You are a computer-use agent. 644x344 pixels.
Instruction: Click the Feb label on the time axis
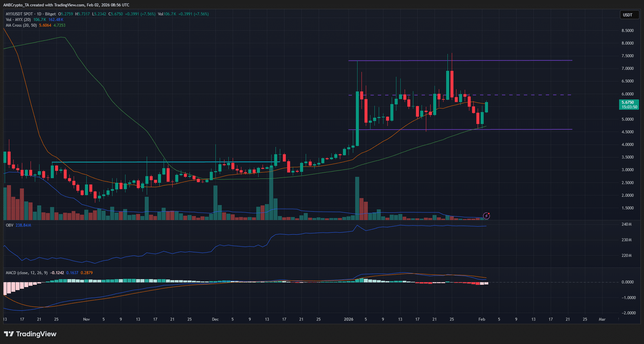[482, 319]
